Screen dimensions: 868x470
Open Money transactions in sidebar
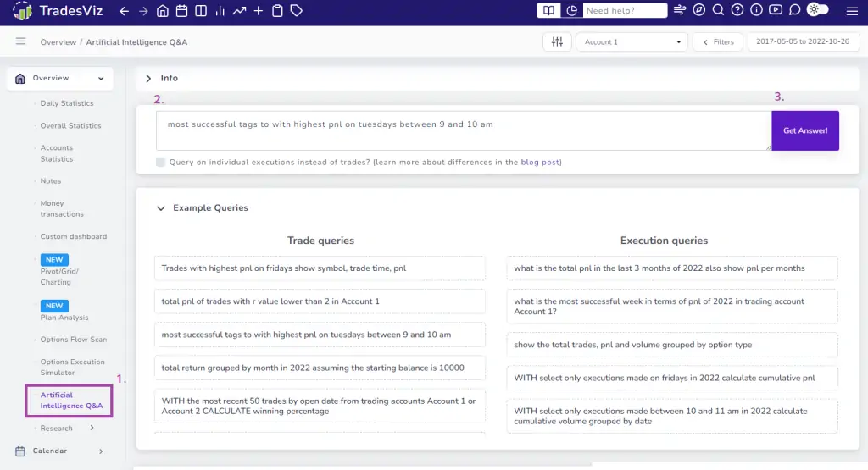(61, 208)
